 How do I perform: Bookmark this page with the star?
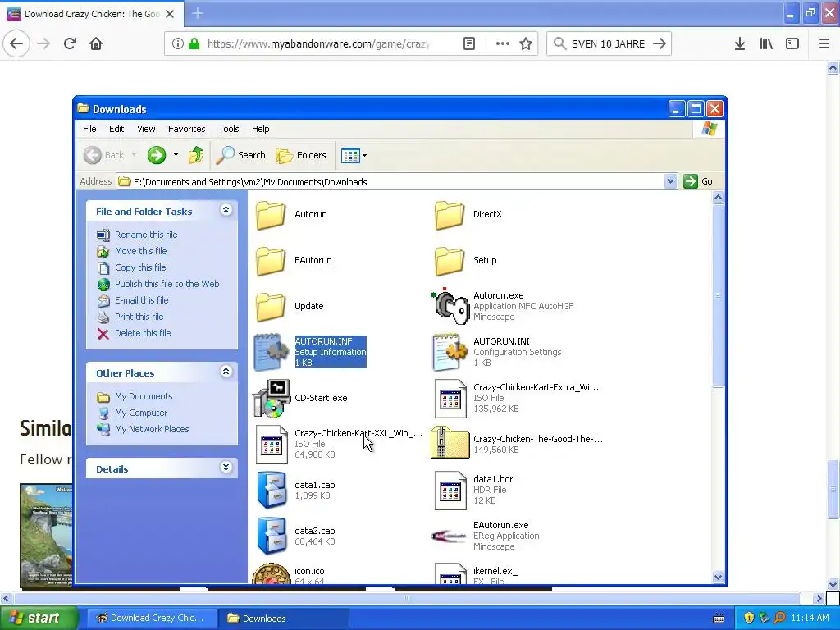point(526,44)
